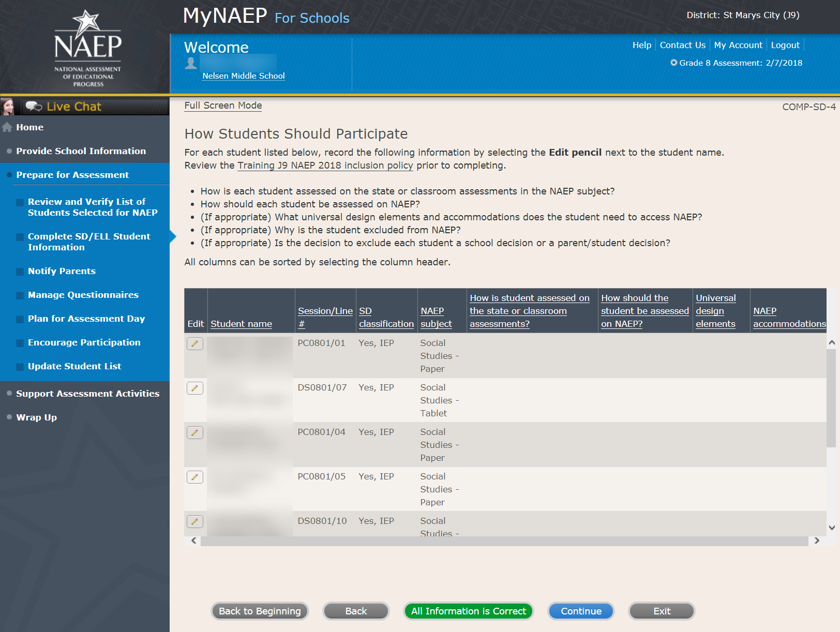Switch to Full Screen Mode
Screen dimensions: 840x632
click(x=223, y=106)
